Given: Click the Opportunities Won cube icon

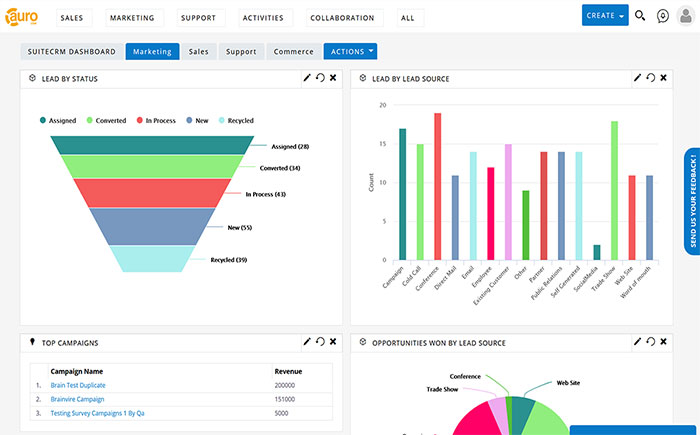Looking at the screenshot, I should click(x=362, y=342).
